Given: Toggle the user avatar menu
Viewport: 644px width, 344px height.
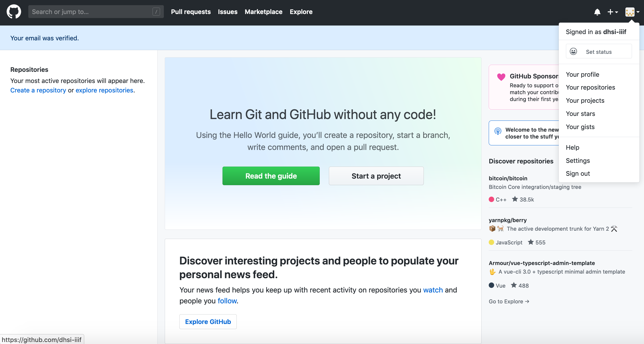Looking at the screenshot, I should tap(632, 12).
